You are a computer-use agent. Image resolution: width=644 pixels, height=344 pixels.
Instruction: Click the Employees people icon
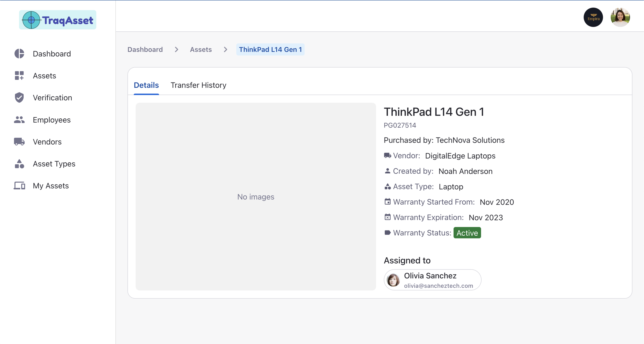point(19,120)
